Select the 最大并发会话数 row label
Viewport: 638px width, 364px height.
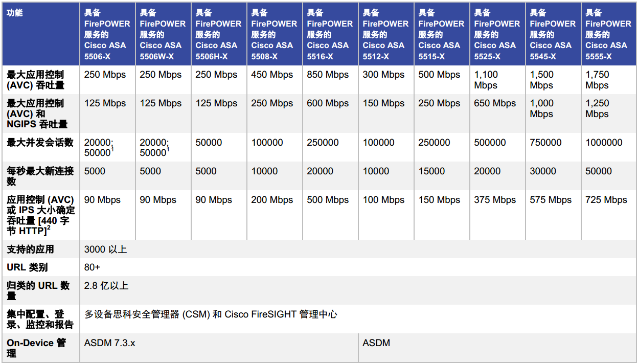point(40,143)
